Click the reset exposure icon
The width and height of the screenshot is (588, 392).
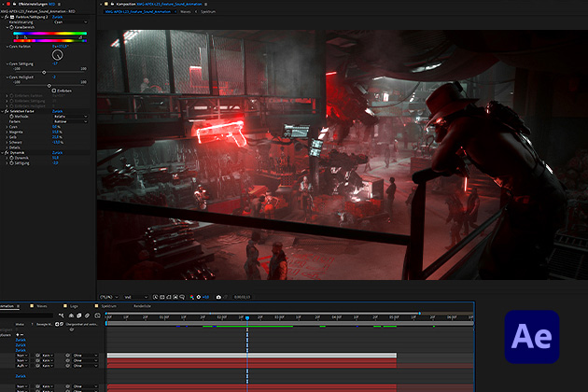click(x=199, y=297)
